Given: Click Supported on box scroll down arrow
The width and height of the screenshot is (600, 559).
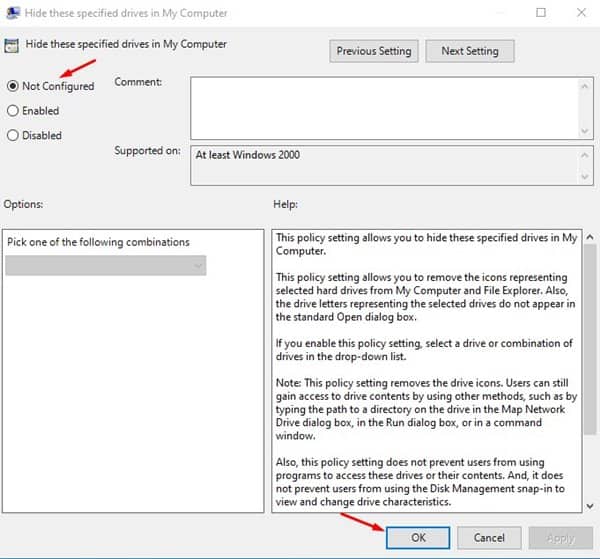Looking at the screenshot, I should click(585, 177).
